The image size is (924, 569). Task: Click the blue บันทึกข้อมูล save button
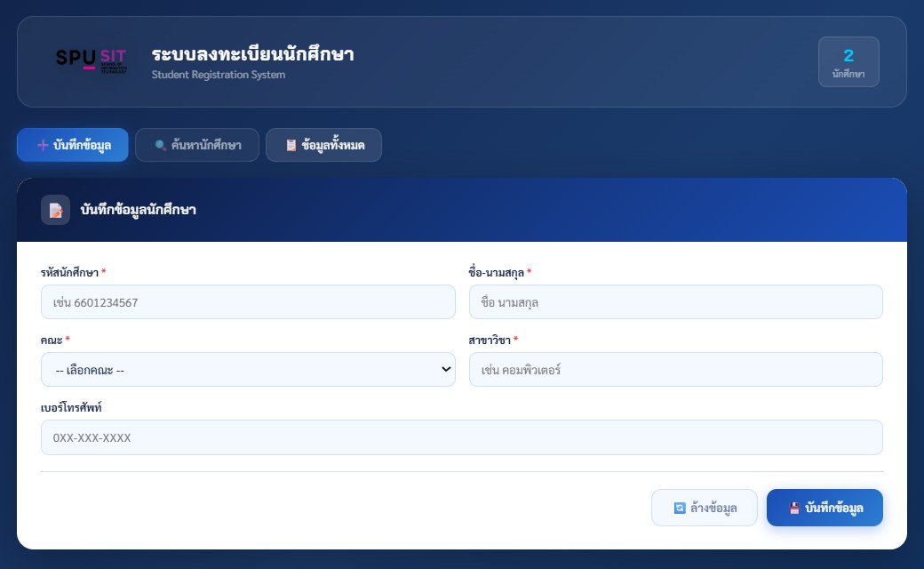824,508
